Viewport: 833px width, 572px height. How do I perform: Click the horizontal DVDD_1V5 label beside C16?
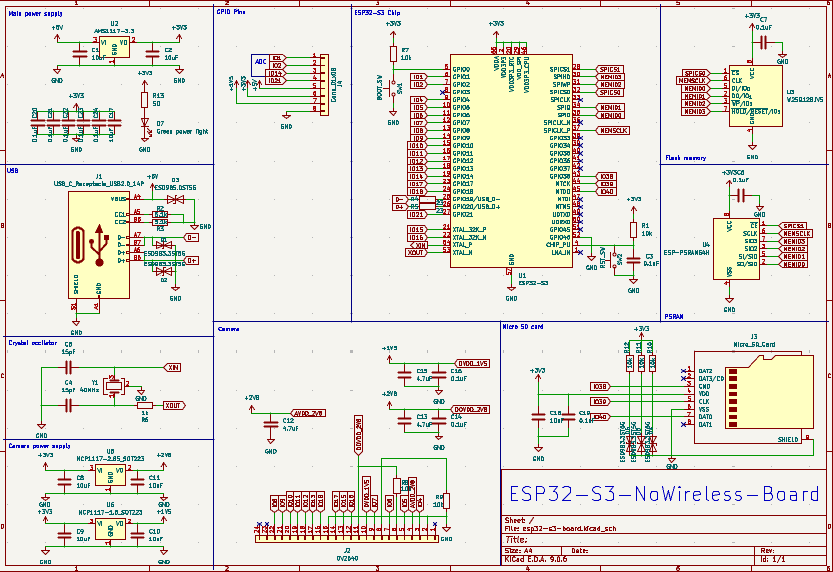point(472,364)
